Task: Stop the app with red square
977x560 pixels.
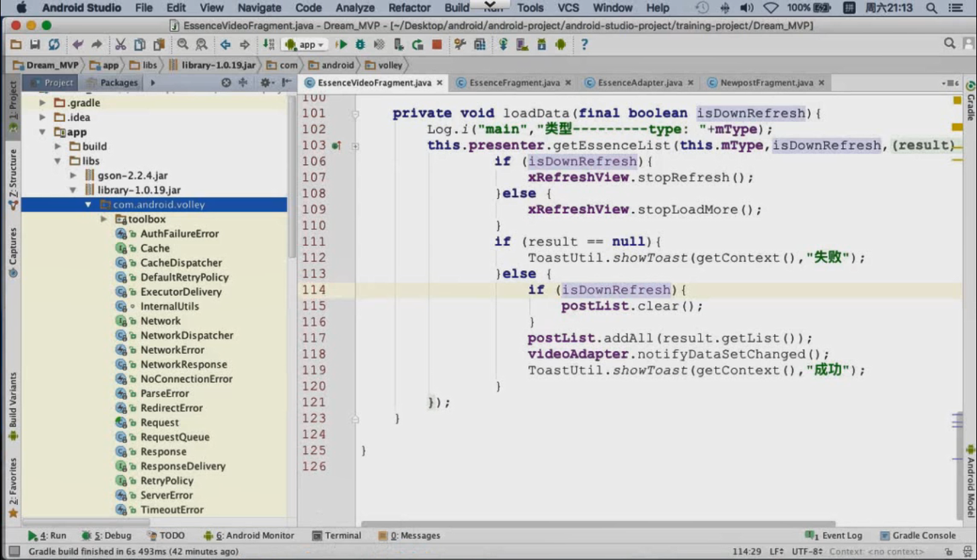Action: point(437,44)
